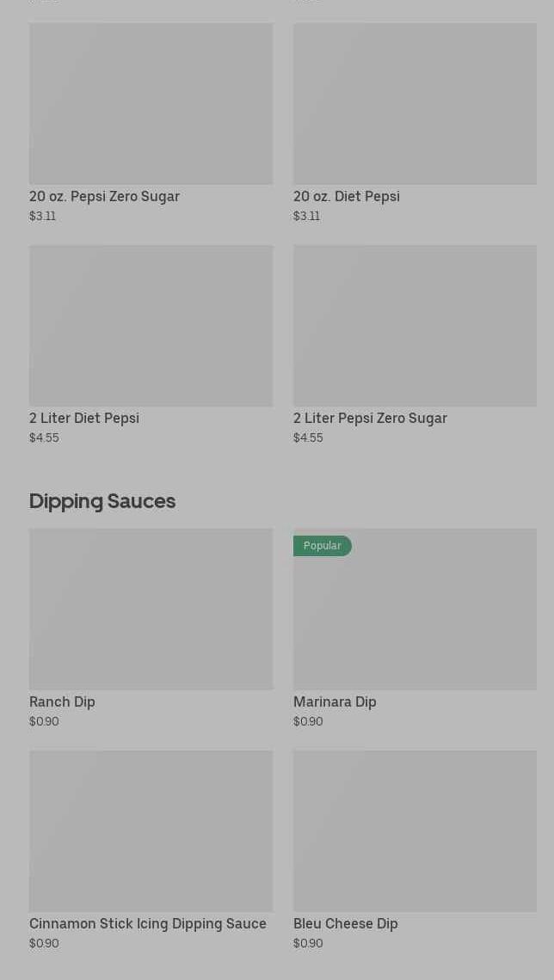Open the Bleu Cheese Dip image
This screenshot has width=554, height=980.
[415, 830]
